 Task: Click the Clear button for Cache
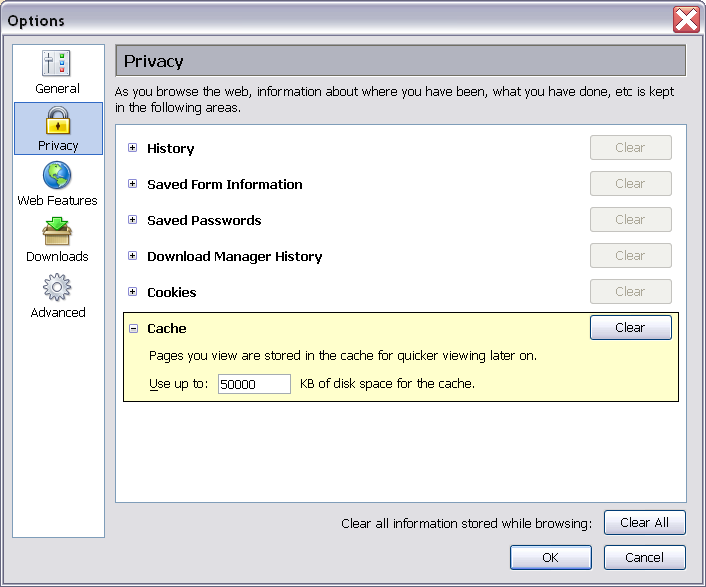coord(630,328)
